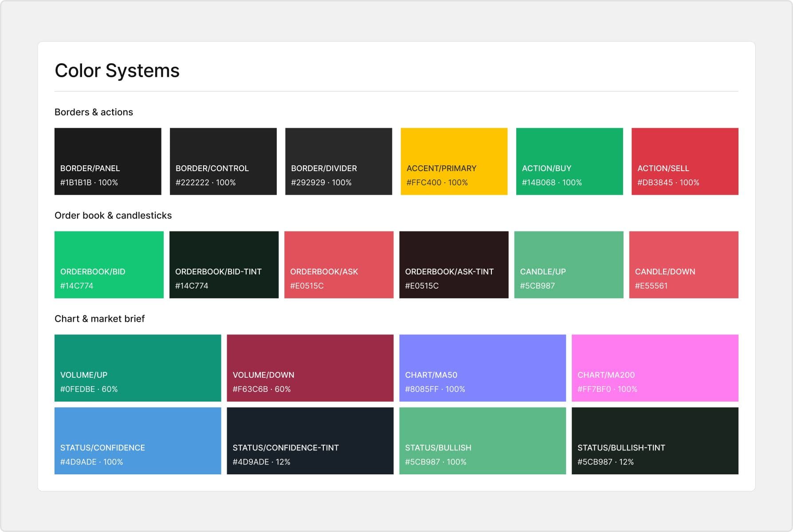Choose the STATUS/BULLISH-TINT swatch
The height and width of the screenshot is (532, 793).
655,441
